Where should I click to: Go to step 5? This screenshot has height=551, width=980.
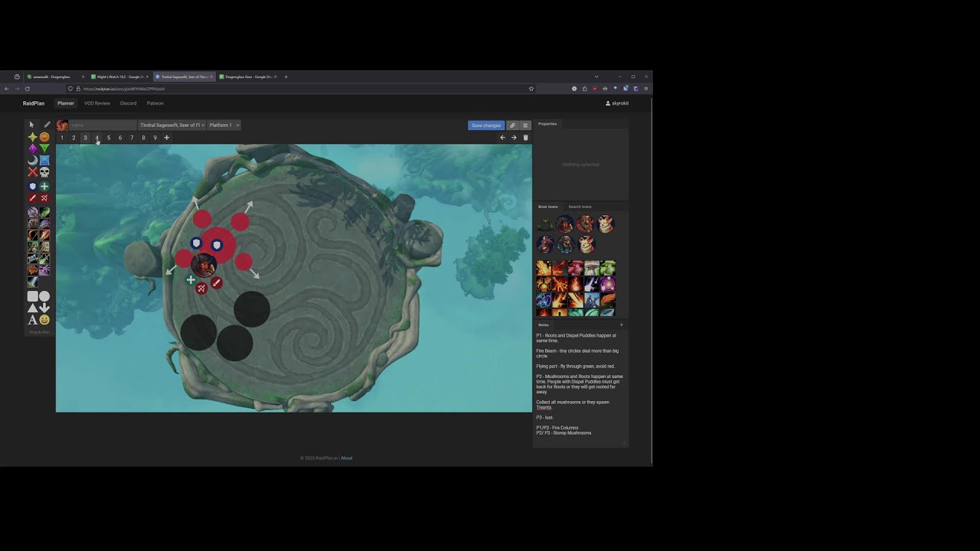tap(109, 138)
